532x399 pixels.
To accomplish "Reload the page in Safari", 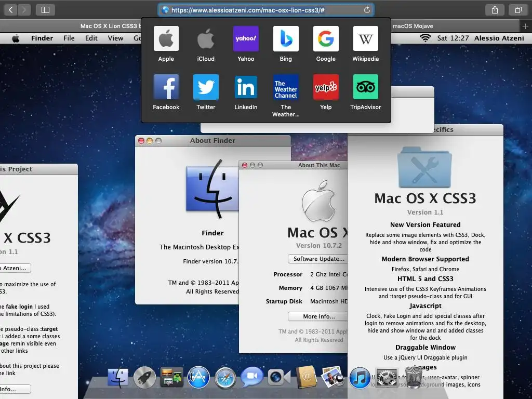I will (367, 10).
